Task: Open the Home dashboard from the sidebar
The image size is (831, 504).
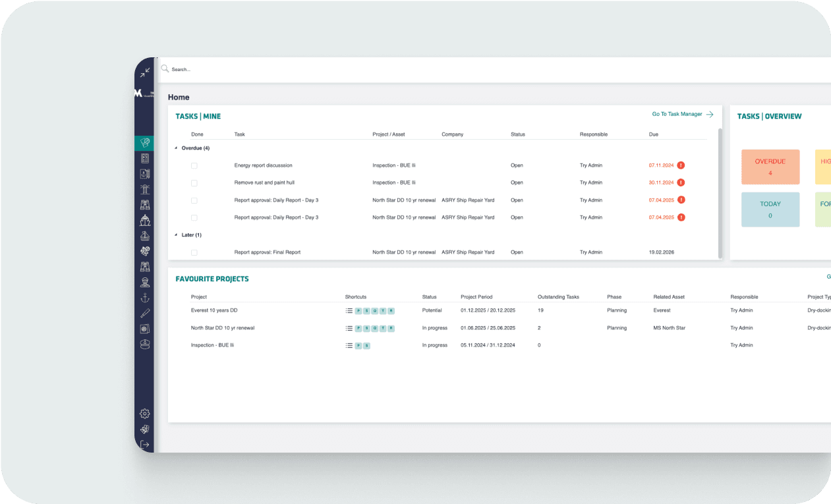Action: click(x=144, y=143)
